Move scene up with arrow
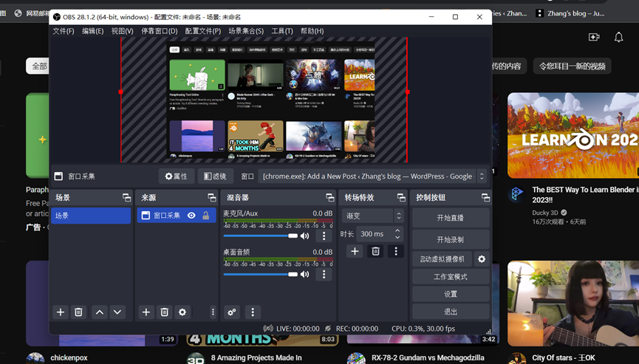 [100, 312]
